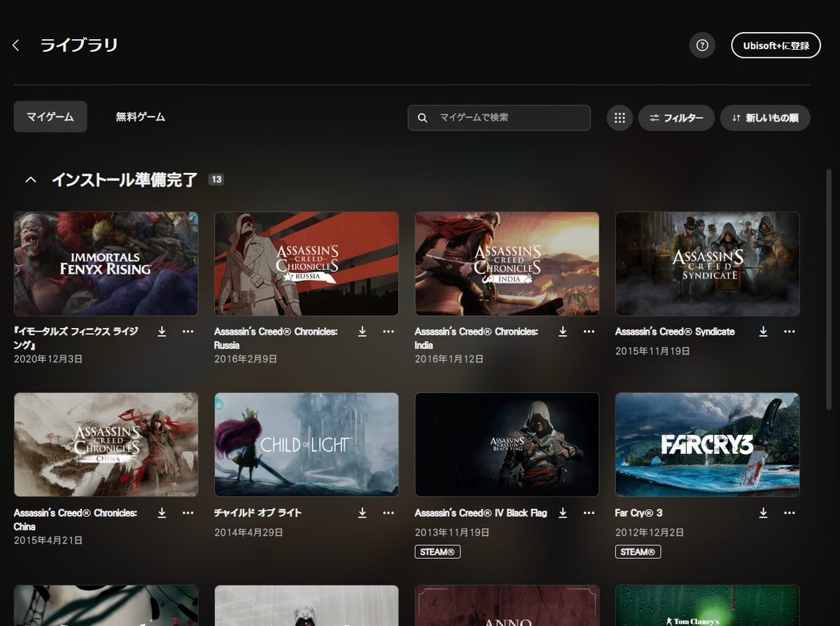Screen dimensions: 840x626
Task: Download Assassin's Creed Chronicles: China
Action: 162,513
